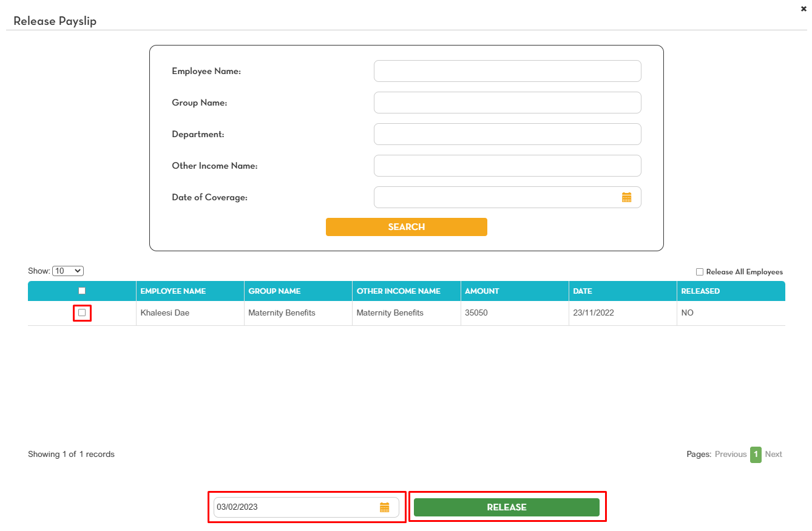Click the Showing 1 of 1 records text

coord(71,454)
